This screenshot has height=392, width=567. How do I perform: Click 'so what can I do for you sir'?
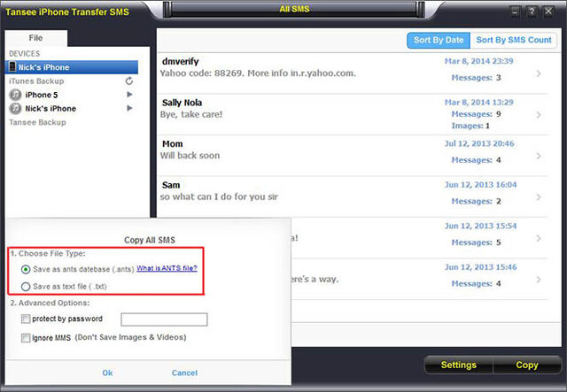pos(219,197)
